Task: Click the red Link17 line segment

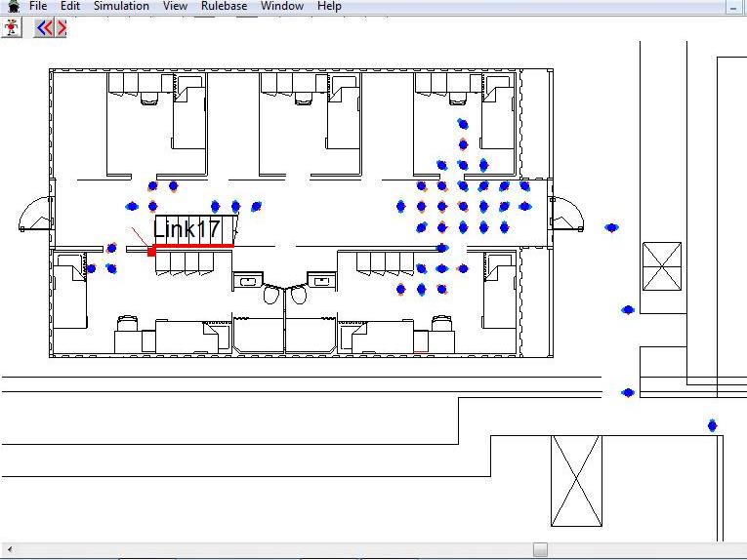Action: (x=195, y=246)
